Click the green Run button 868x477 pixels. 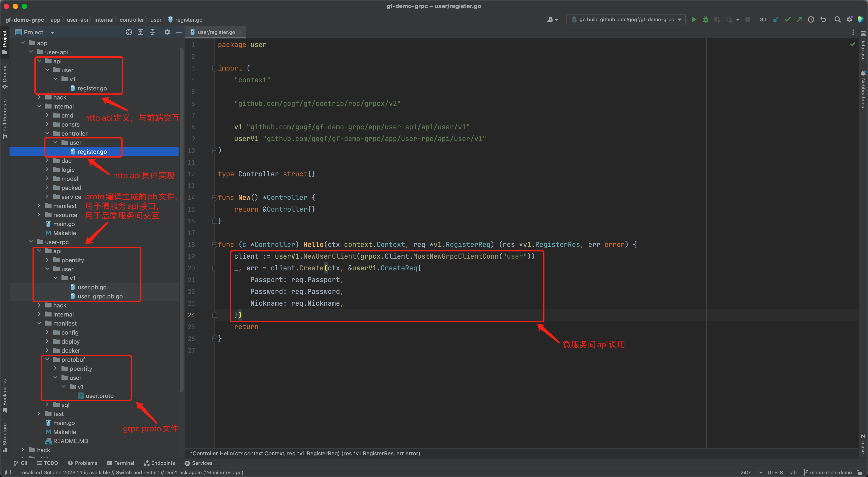(x=694, y=19)
